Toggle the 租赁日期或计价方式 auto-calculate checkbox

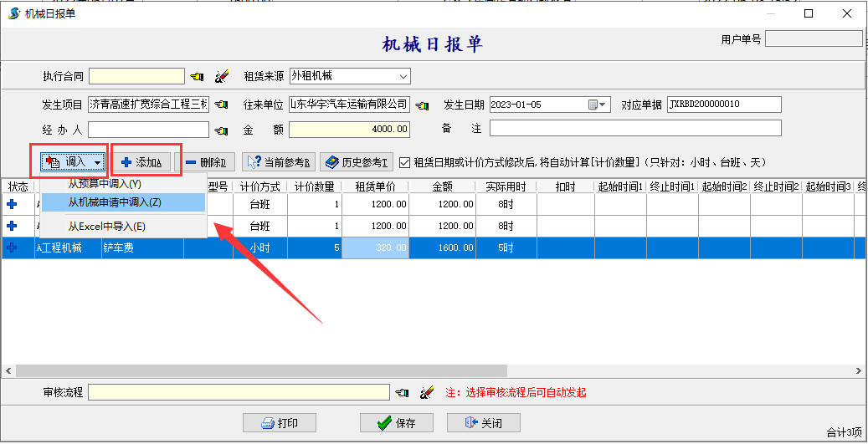[x=405, y=162]
